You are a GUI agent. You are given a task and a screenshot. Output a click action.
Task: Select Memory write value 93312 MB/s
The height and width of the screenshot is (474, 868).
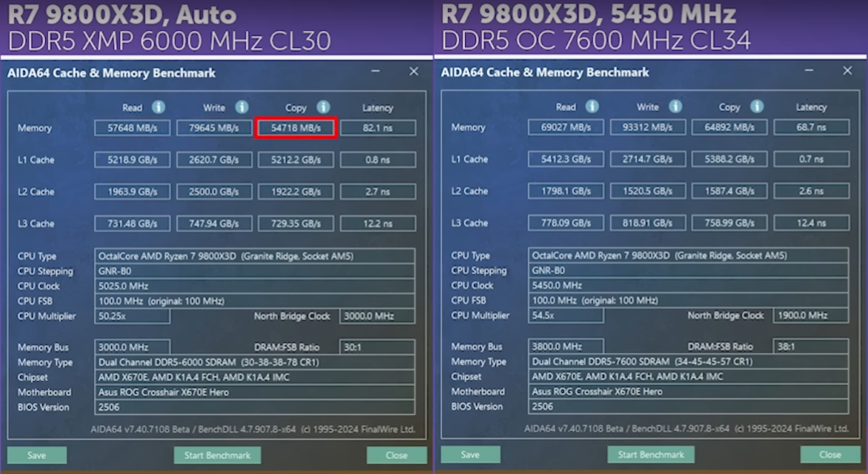coord(647,127)
